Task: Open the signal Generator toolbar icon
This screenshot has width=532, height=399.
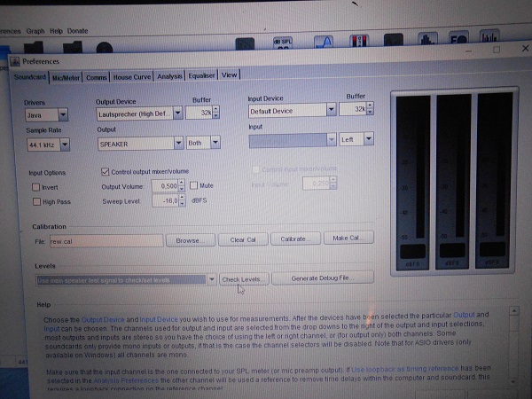Action: click(x=324, y=42)
